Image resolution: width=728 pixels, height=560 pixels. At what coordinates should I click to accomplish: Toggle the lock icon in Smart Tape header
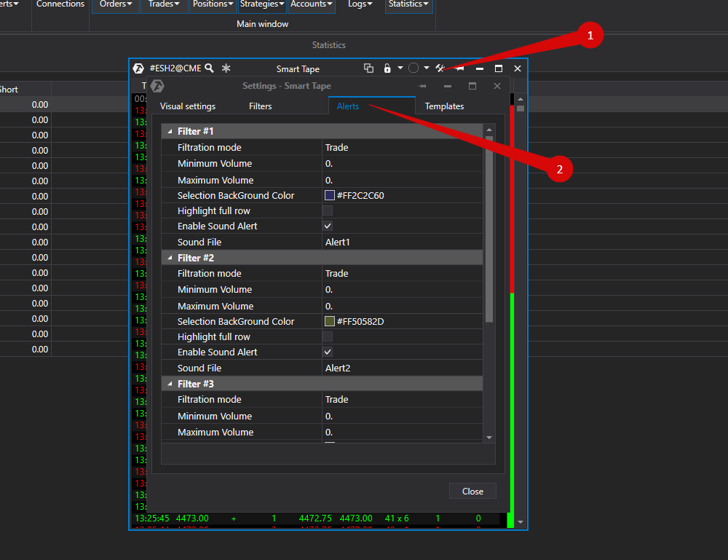[387, 68]
